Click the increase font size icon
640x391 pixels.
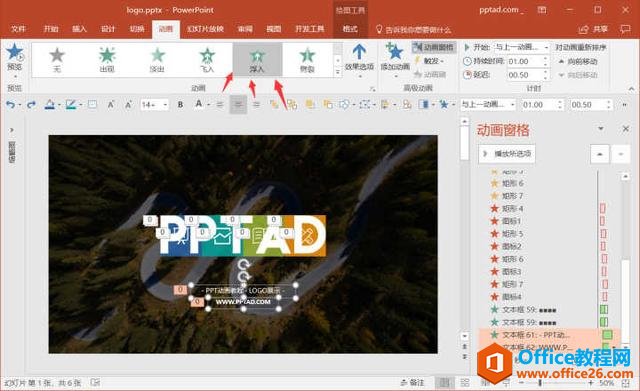click(x=111, y=105)
